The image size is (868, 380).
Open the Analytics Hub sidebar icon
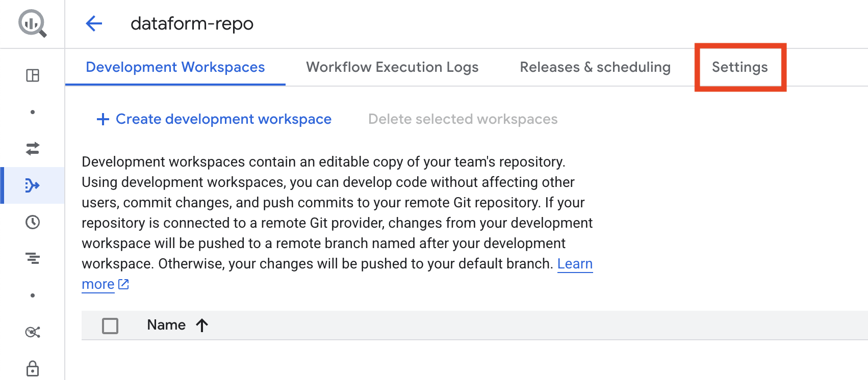[33, 332]
